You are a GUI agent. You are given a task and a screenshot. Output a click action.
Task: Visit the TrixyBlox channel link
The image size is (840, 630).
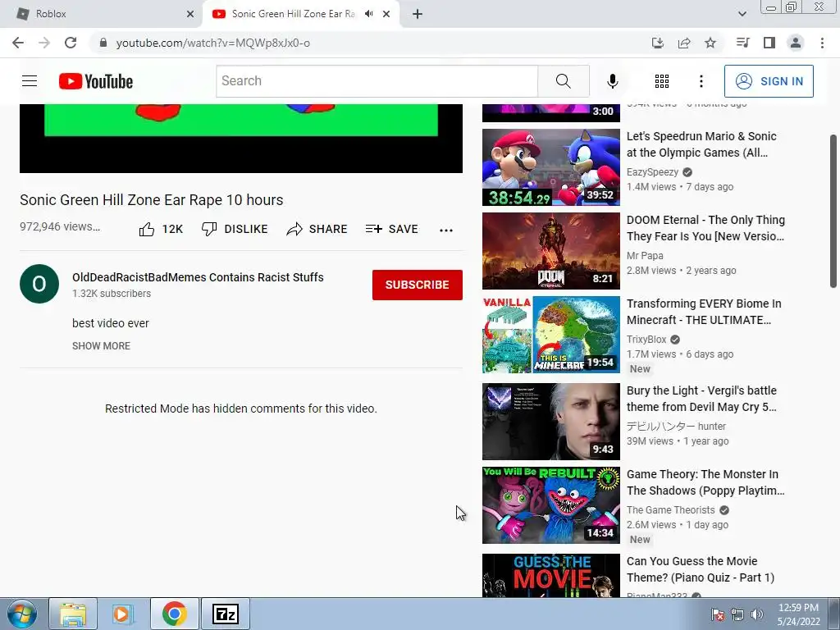pyautogui.click(x=646, y=340)
